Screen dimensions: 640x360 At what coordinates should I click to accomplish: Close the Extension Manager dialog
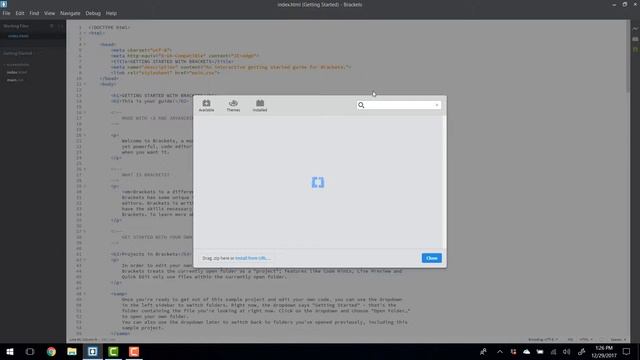coord(431,258)
